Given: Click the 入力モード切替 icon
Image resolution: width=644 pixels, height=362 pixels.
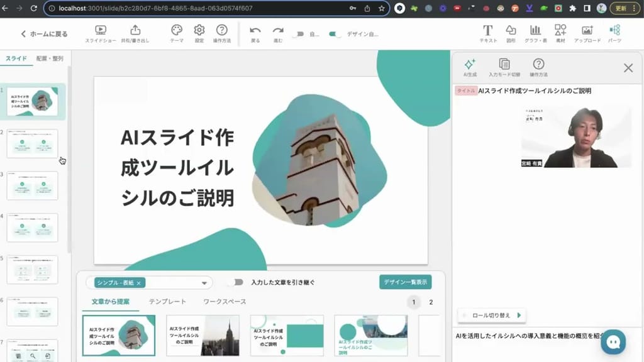Looking at the screenshot, I should point(504,68).
